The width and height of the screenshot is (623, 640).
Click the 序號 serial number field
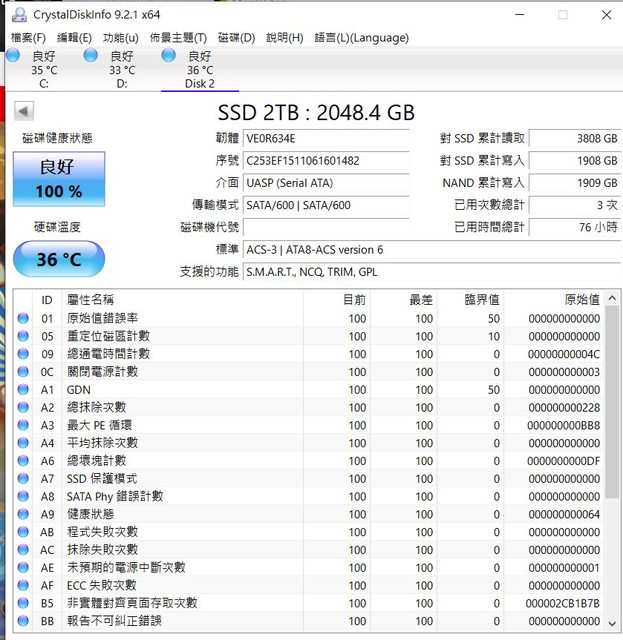pos(326,161)
